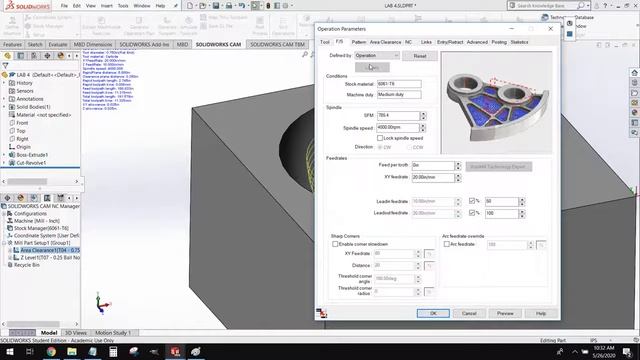The height and width of the screenshot is (360, 640).
Task: Enable the Arc feedrate checkbox
Action: tap(447, 244)
